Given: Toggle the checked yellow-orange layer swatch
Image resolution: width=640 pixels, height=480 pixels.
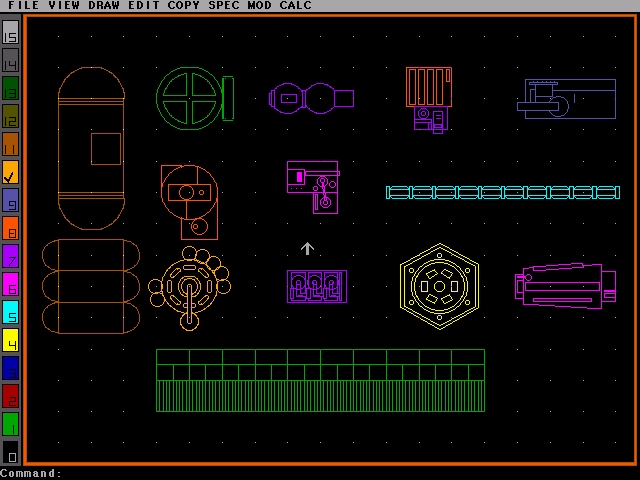Looking at the screenshot, I should pos(10,172).
